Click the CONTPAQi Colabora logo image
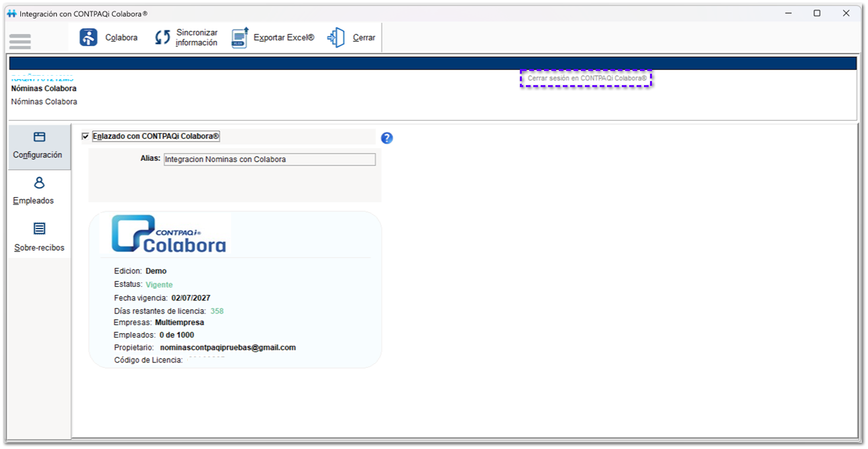 (168, 233)
